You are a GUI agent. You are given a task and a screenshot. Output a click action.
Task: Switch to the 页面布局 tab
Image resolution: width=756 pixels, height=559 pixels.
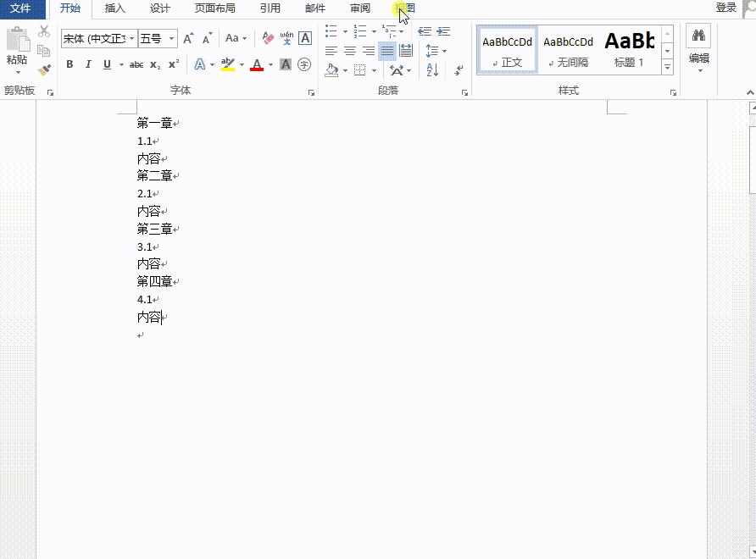(214, 8)
